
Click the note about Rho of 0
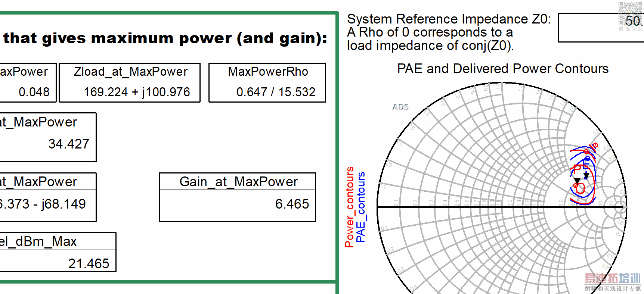point(430,39)
